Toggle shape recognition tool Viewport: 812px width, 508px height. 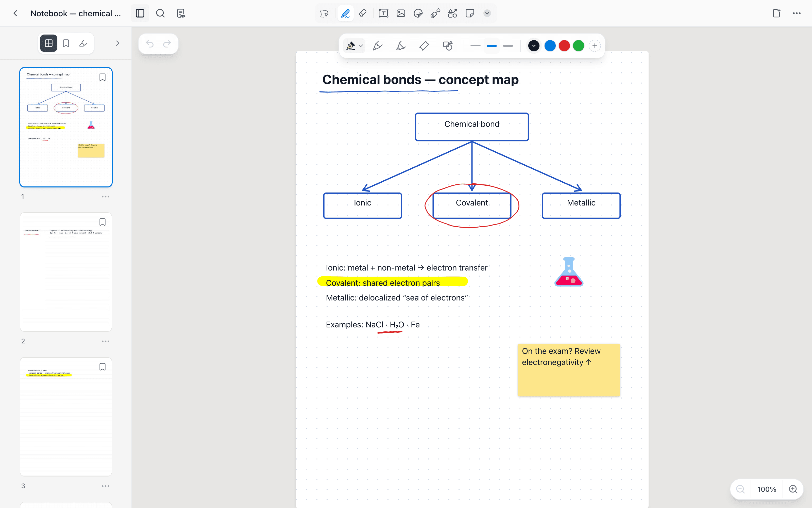[x=448, y=46]
